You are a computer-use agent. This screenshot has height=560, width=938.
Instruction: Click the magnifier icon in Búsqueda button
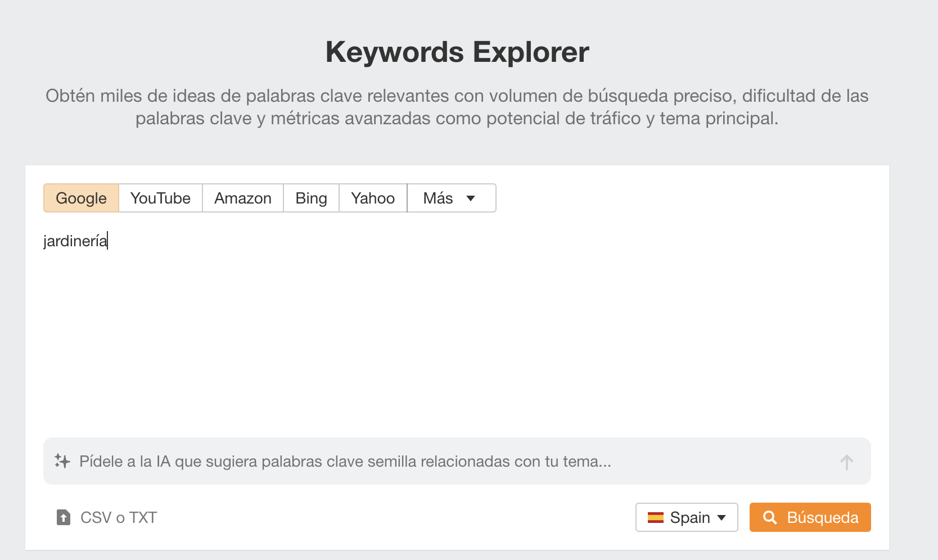coord(771,517)
